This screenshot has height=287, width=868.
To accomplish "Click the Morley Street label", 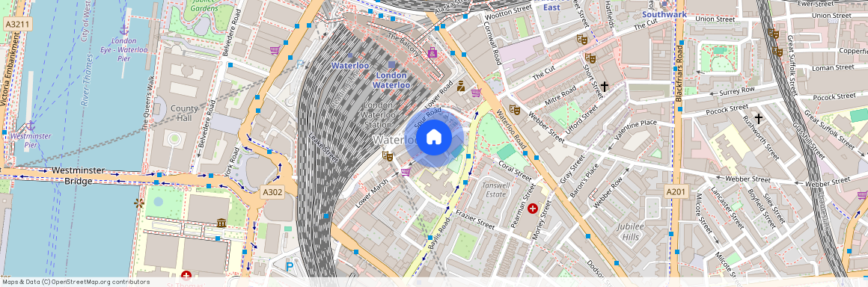I will pos(542,220).
